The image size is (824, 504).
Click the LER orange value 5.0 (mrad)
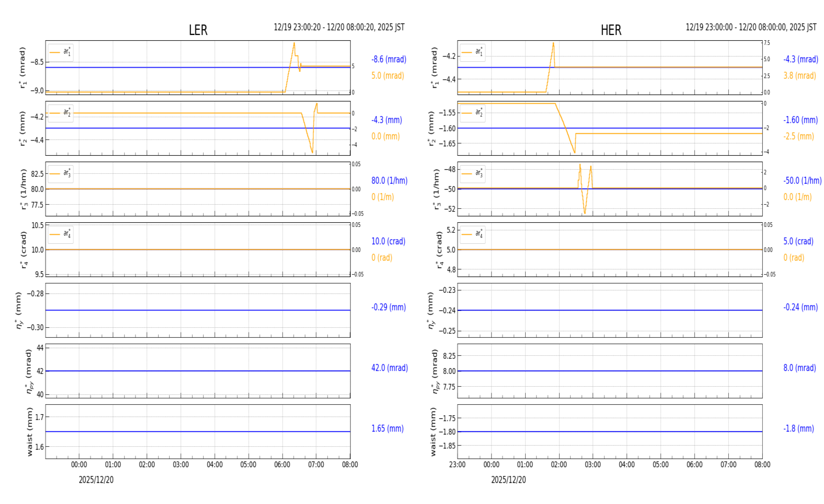pyautogui.click(x=387, y=76)
